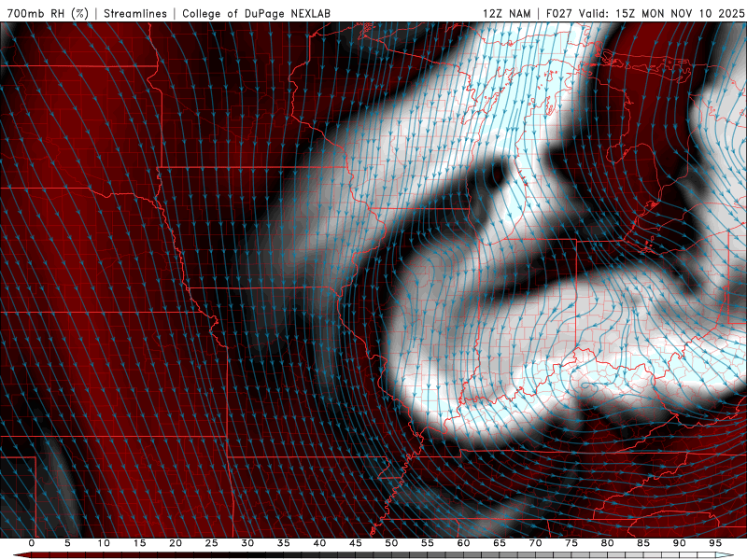This screenshot has height=560, width=747.
Task: Select the "45" colorbar tick label
Action: point(356,543)
